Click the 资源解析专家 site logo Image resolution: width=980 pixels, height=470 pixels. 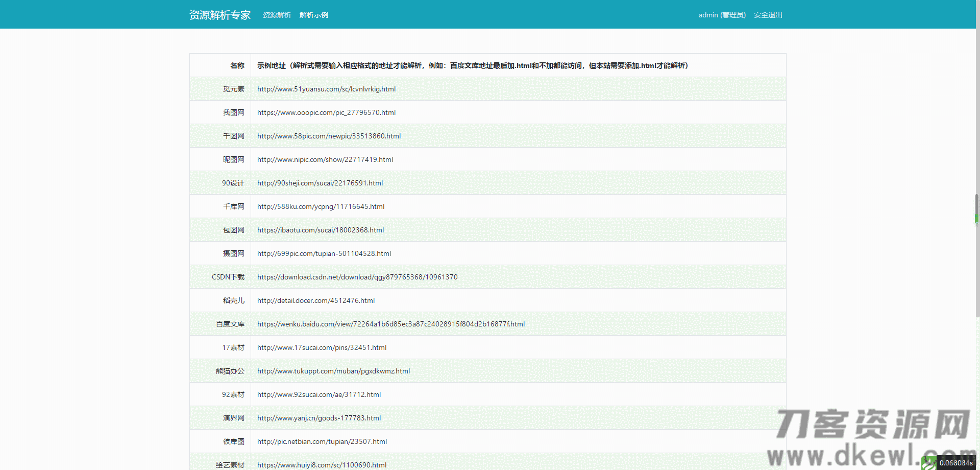coord(219,15)
